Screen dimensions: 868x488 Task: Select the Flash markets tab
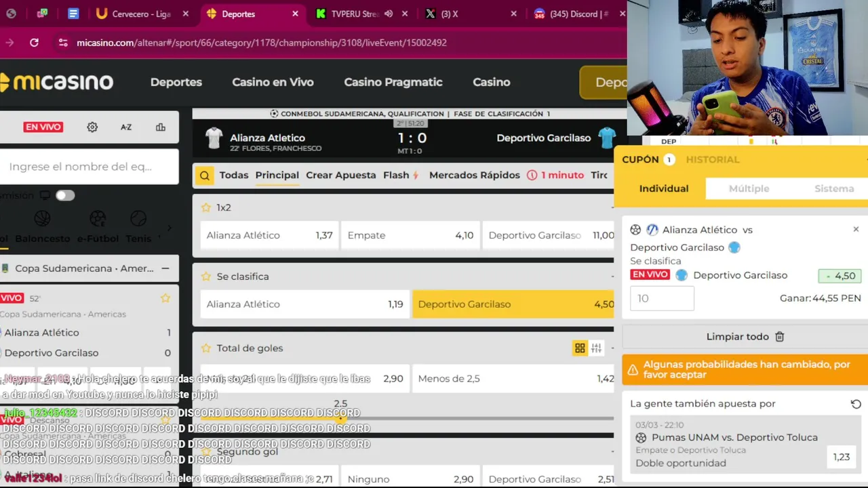(401, 175)
